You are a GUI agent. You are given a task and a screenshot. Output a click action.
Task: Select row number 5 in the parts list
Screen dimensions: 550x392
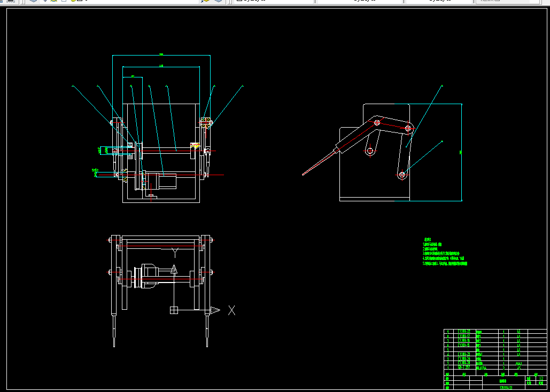(448, 350)
